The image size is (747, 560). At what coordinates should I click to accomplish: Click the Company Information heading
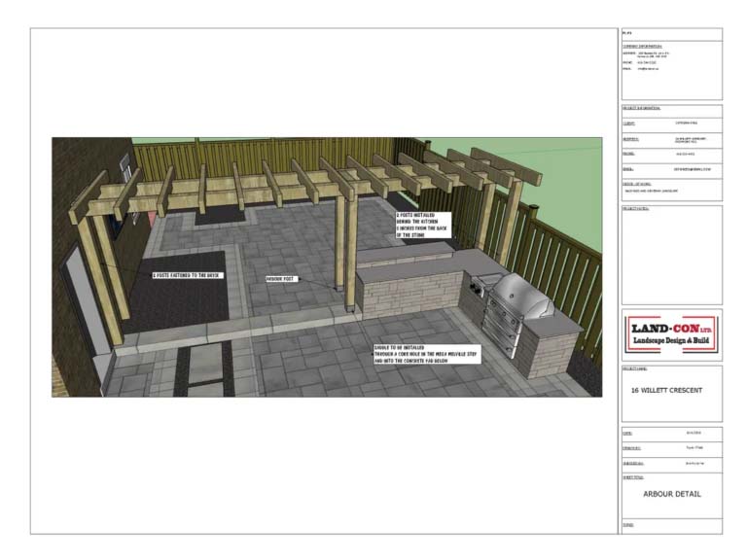point(642,46)
